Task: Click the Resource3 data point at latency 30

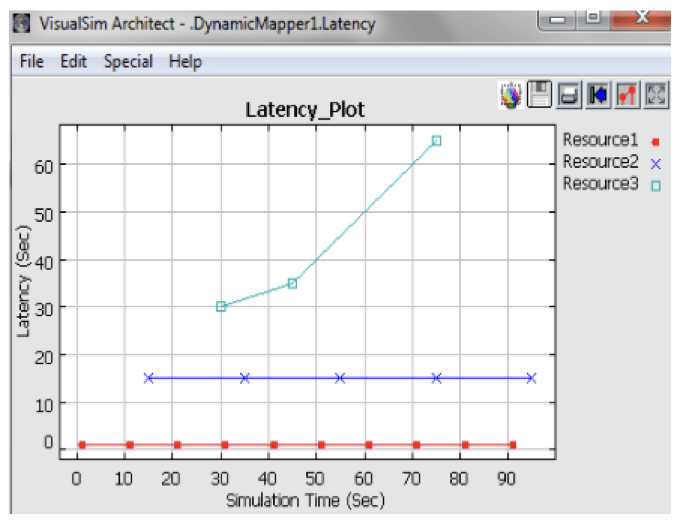Action: (x=221, y=307)
